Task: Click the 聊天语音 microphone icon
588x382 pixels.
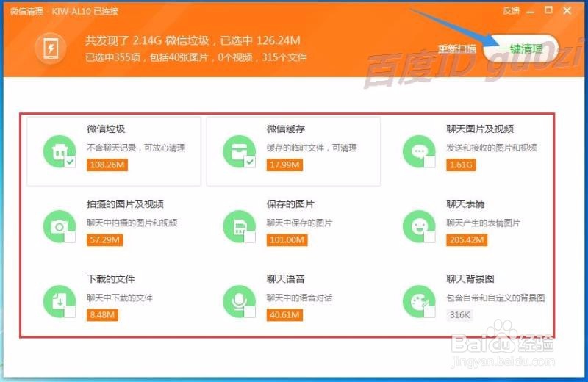Action: [x=239, y=301]
